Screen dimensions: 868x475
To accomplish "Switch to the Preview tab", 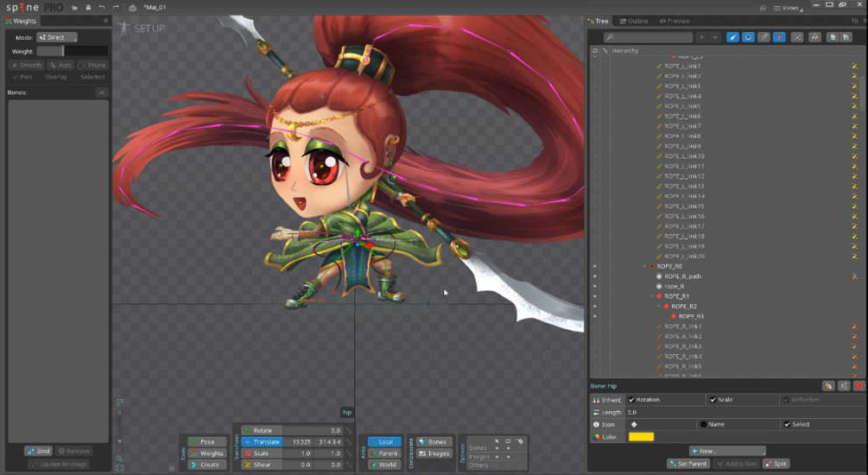I will click(675, 21).
